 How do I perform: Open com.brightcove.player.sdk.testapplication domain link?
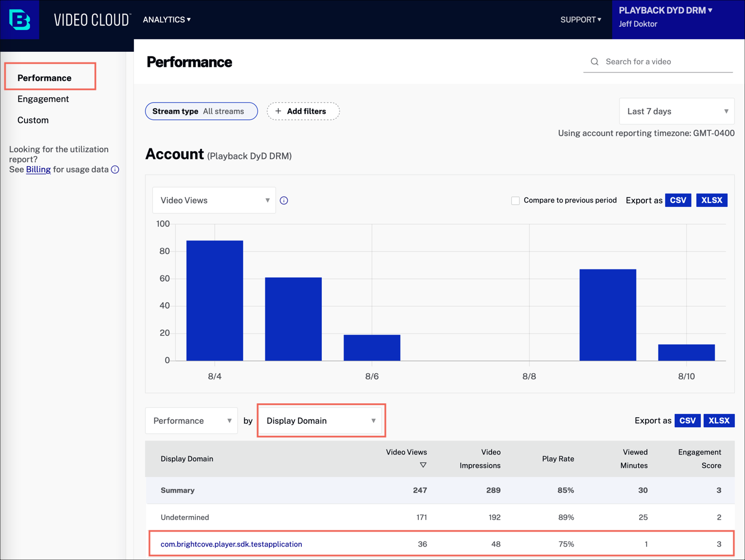[x=231, y=544]
